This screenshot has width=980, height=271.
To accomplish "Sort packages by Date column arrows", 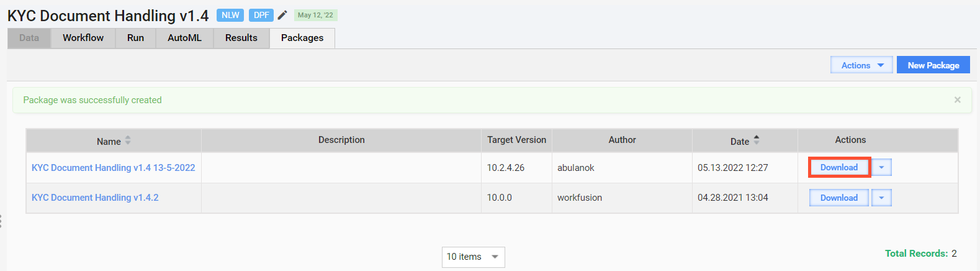I will [x=756, y=140].
